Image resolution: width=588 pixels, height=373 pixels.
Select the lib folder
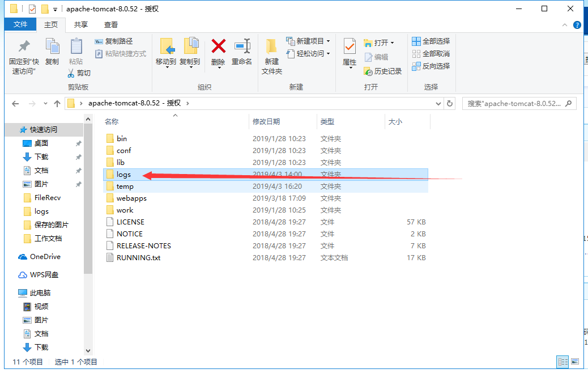(266, 163)
